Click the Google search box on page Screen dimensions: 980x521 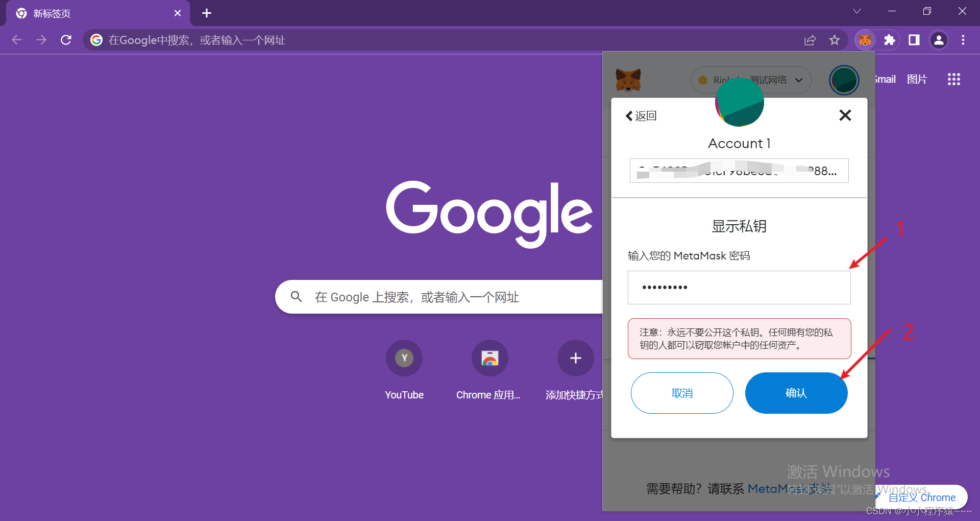pyautogui.click(x=439, y=297)
